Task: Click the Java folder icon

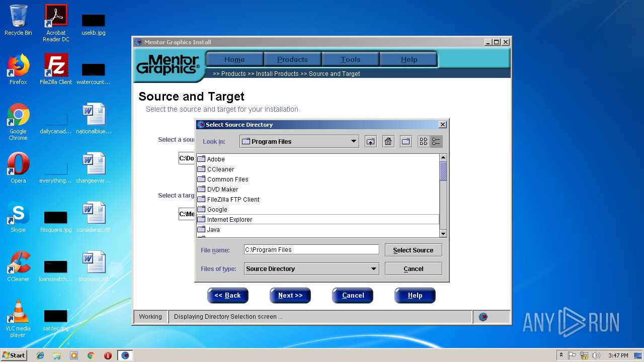Action: 201,229
